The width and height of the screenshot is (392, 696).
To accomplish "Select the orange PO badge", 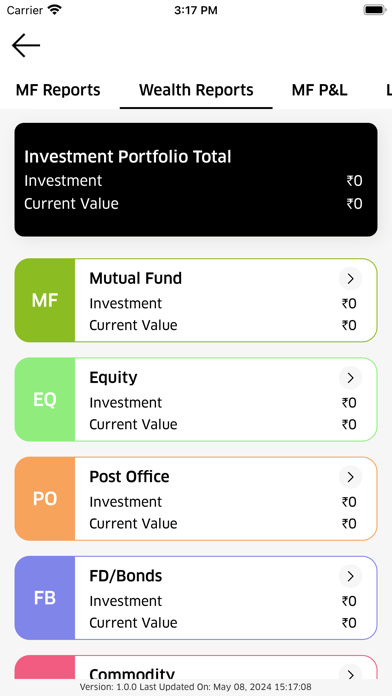I will pos(45,499).
